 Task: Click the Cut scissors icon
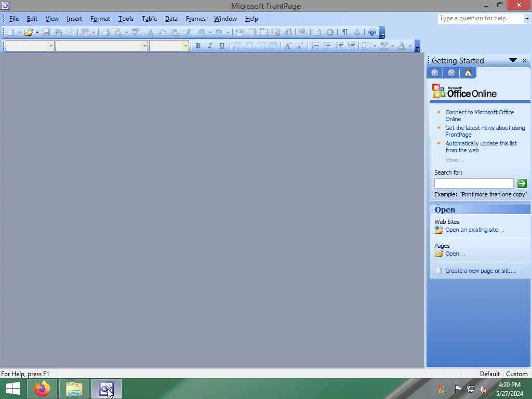pos(150,32)
